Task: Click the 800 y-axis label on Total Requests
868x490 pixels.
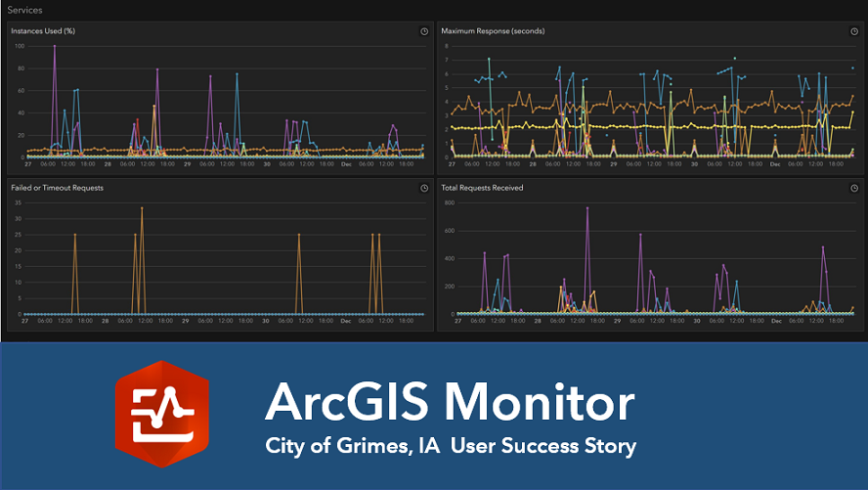Action: 450,203
